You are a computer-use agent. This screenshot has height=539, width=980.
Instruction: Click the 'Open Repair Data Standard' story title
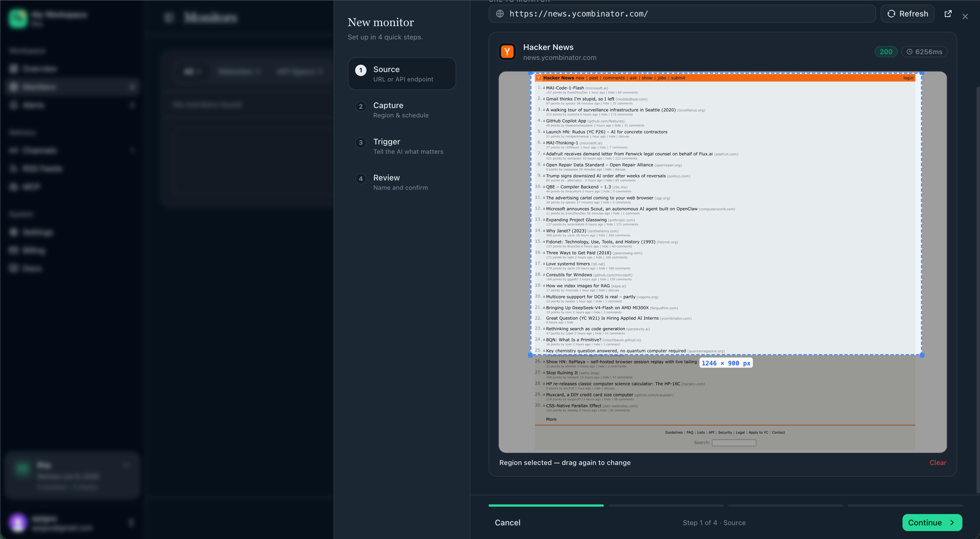[x=600, y=165]
